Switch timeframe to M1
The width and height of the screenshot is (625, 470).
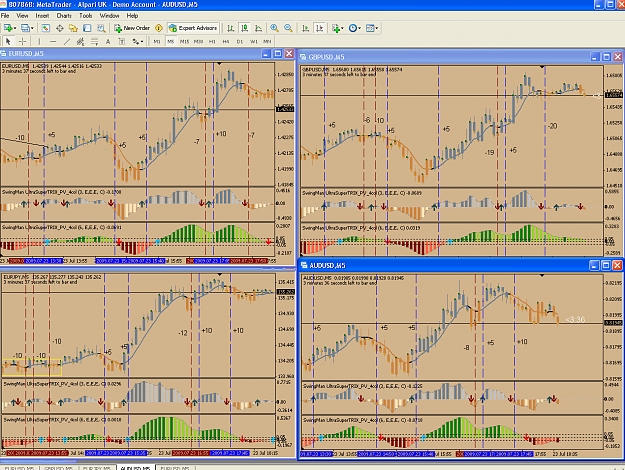157,41
